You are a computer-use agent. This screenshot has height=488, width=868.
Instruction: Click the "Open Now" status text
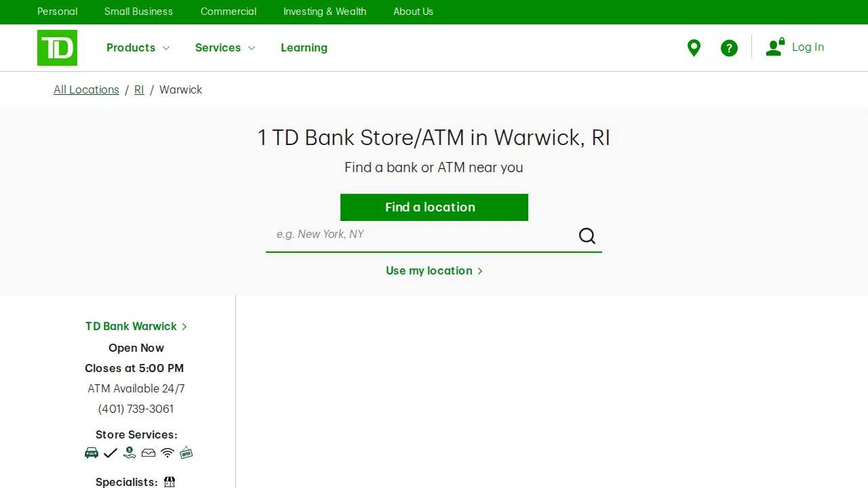click(x=136, y=348)
